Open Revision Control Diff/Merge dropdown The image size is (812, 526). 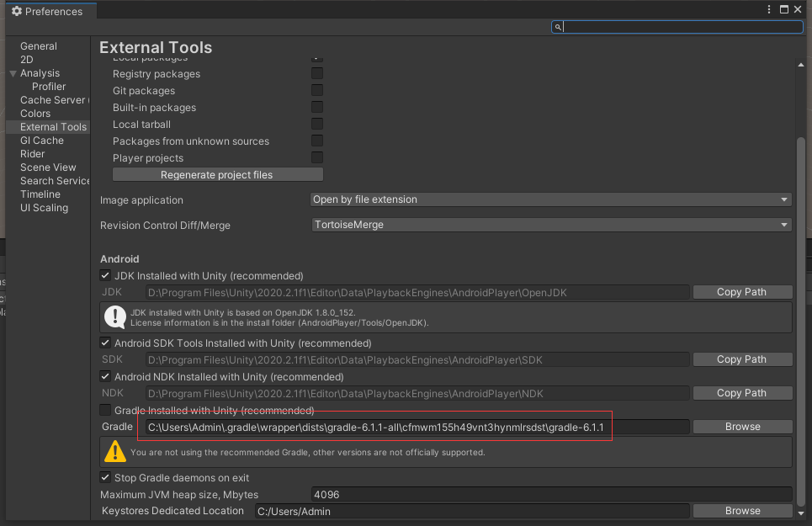pos(551,226)
